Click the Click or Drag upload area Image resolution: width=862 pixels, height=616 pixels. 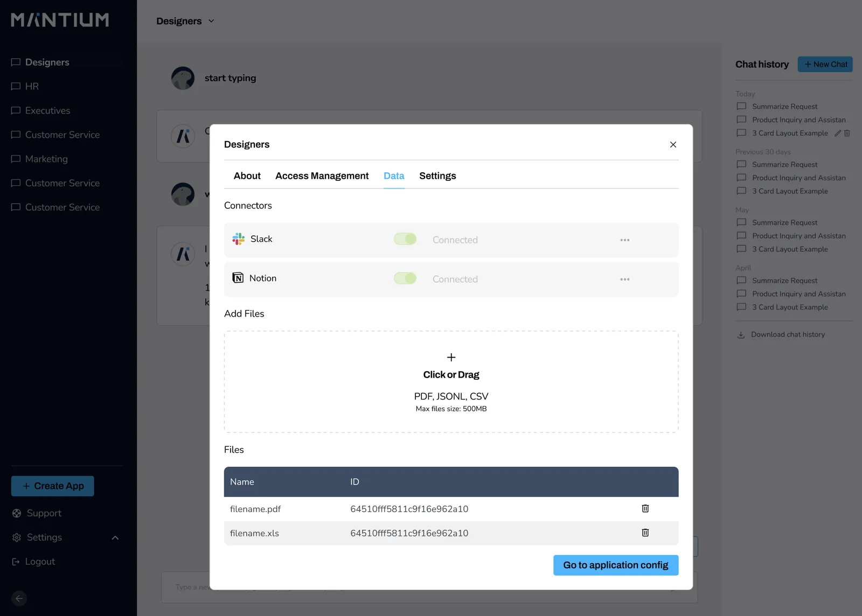point(451,382)
